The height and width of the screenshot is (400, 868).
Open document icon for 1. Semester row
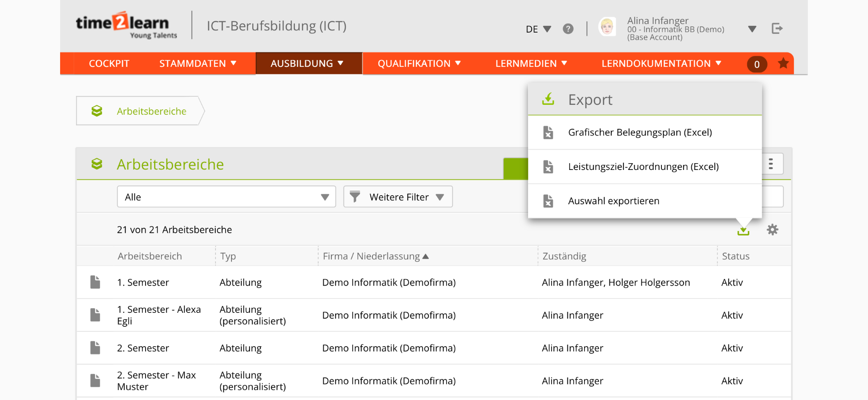(x=95, y=282)
